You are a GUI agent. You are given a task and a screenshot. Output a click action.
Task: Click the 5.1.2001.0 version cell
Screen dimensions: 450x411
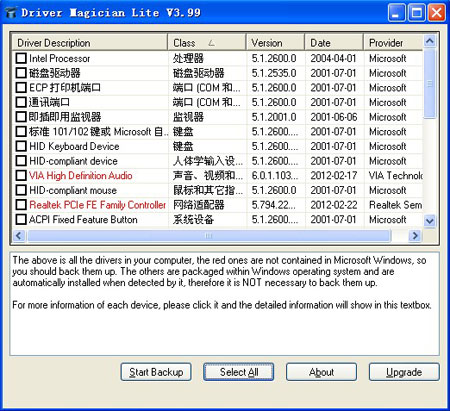coord(274,117)
